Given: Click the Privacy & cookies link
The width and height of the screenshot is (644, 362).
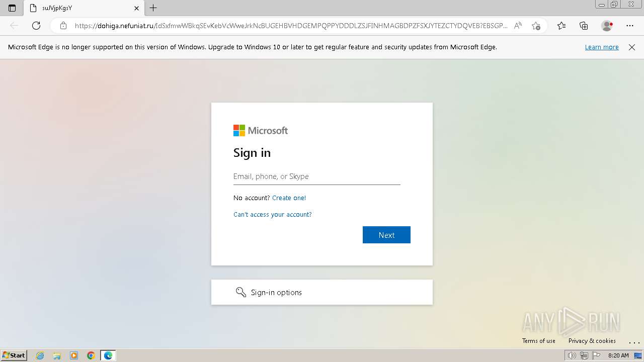Looking at the screenshot, I should pos(592,341).
